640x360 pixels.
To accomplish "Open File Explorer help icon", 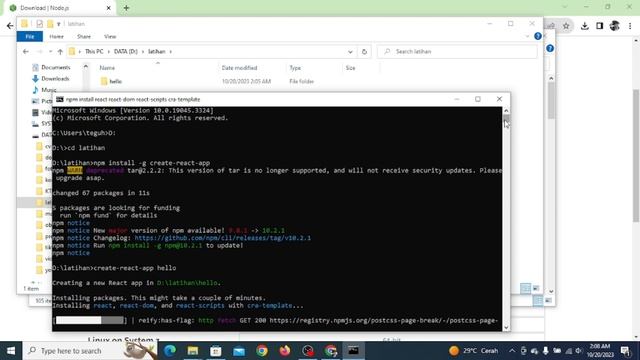I will [538, 36].
